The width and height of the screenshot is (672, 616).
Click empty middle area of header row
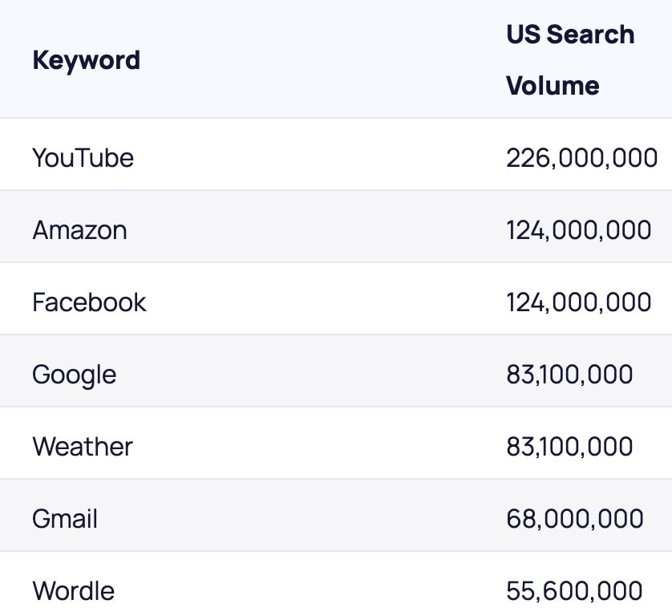(x=322, y=59)
